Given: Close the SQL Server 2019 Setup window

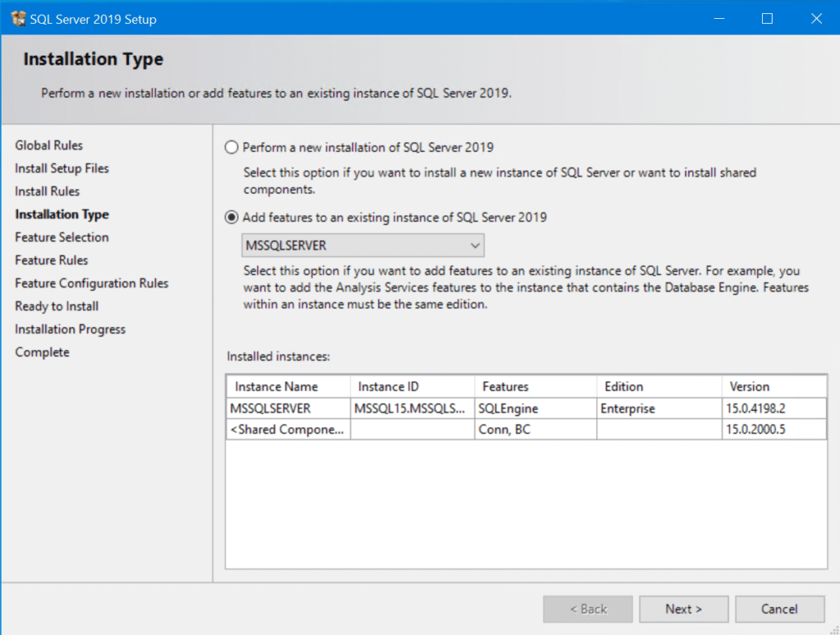Looking at the screenshot, I should click(816, 19).
